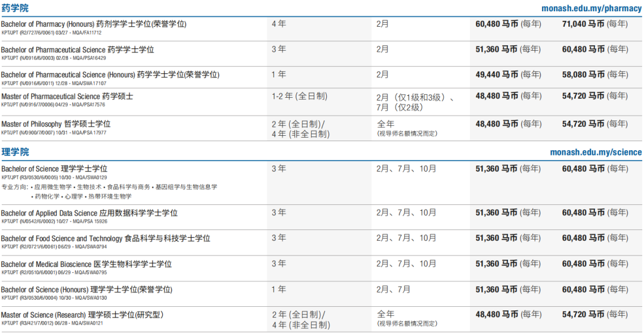644x333 pixels.
Task: Click 2月、7月、10月 in Bachelor of Science row
Action: point(407,169)
